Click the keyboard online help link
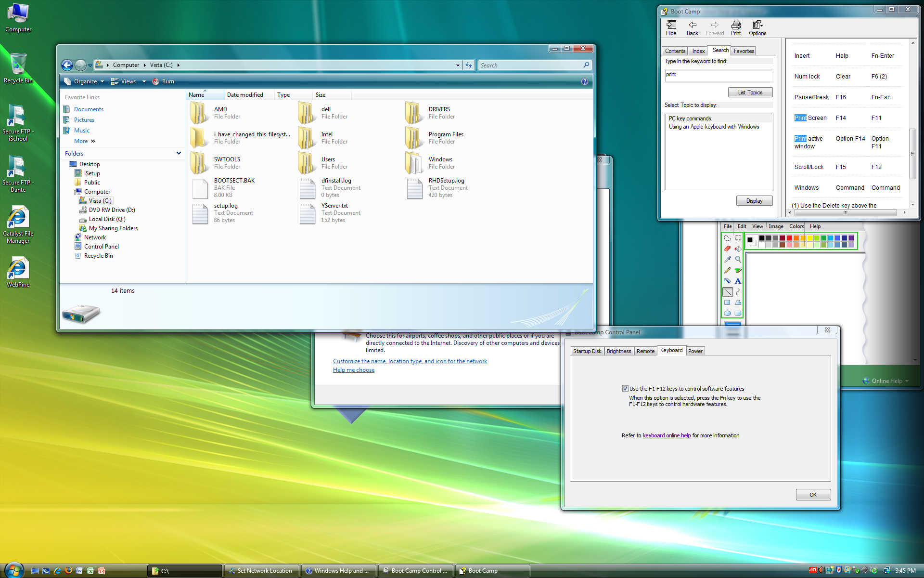924x578 pixels. click(667, 435)
